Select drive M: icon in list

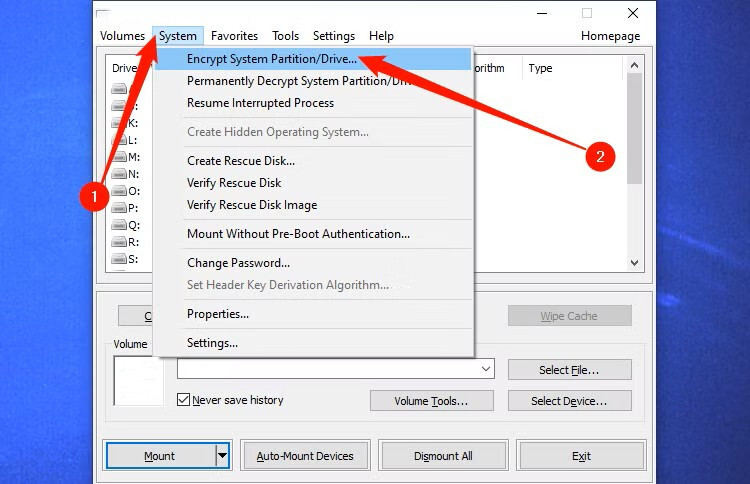[119, 157]
